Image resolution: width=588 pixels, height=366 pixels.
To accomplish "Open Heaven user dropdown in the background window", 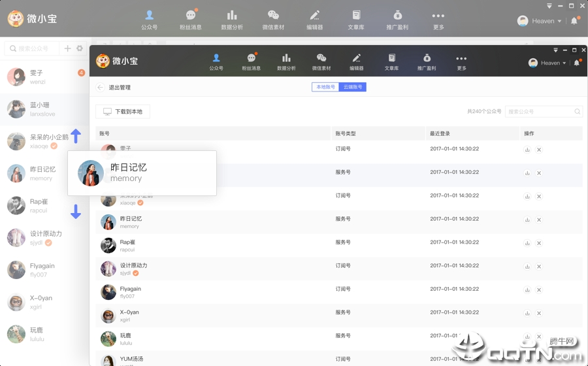I will [539, 21].
